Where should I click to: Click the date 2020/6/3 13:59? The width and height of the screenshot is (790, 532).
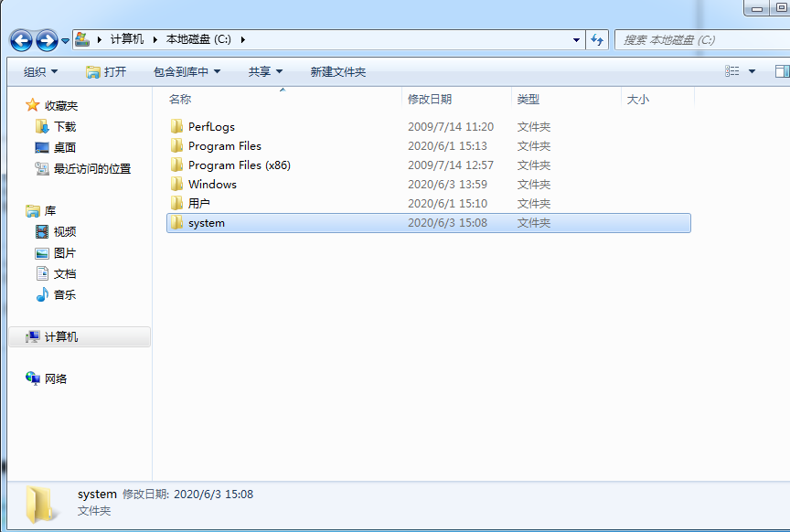click(x=447, y=185)
